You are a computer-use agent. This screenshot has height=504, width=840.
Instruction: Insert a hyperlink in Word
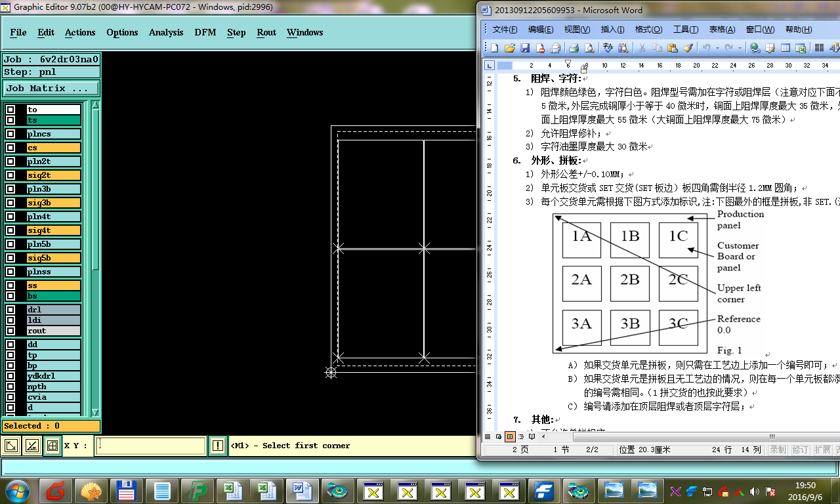pyautogui.click(x=755, y=48)
